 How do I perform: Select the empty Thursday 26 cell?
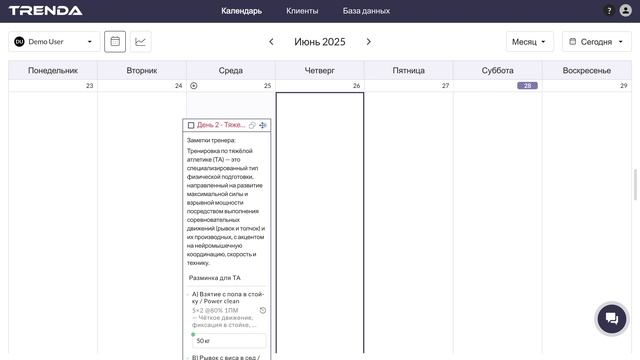[x=320, y=222]
